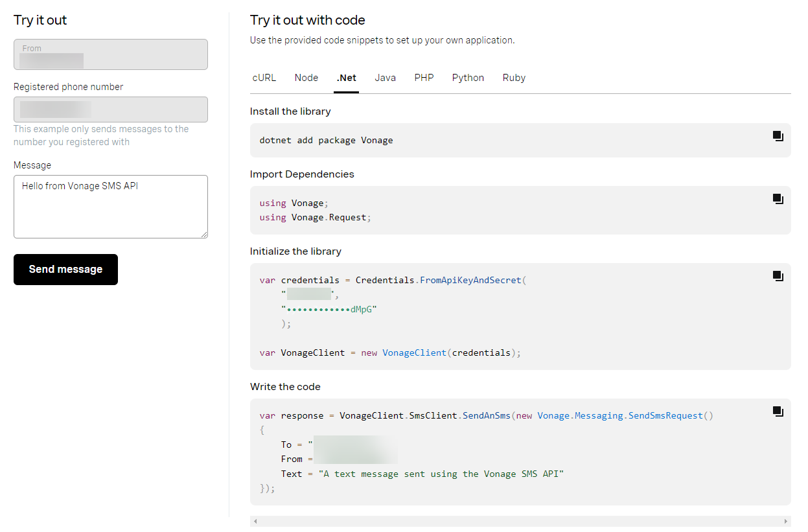The height and width of the screenshot is (532, 808).
Task: Click the Message text area
Action: pyautogui.click(x=111, y=207)
